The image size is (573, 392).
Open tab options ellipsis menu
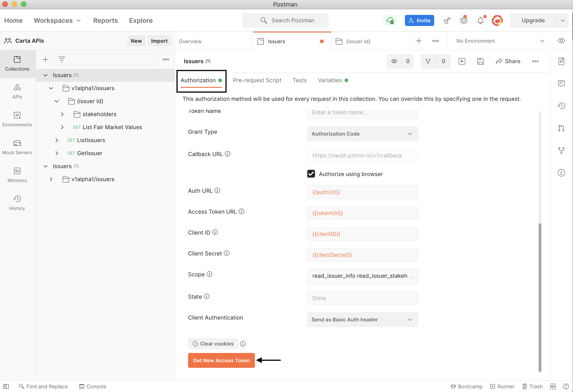click(x=435, y=41)
